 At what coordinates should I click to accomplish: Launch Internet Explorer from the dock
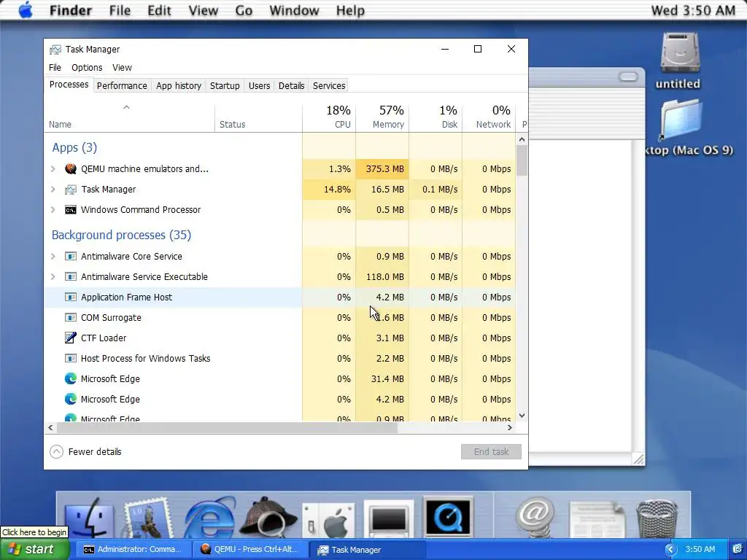pyautogui.click(x=209, y=518)
